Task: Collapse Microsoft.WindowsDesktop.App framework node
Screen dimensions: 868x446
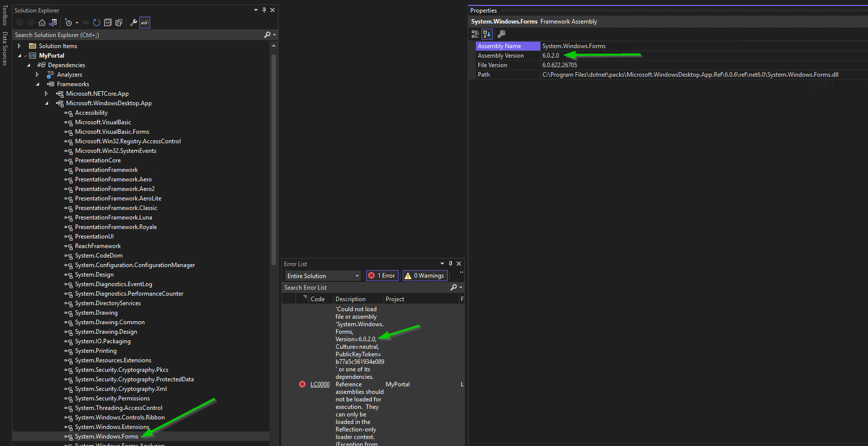Action: 47,103
